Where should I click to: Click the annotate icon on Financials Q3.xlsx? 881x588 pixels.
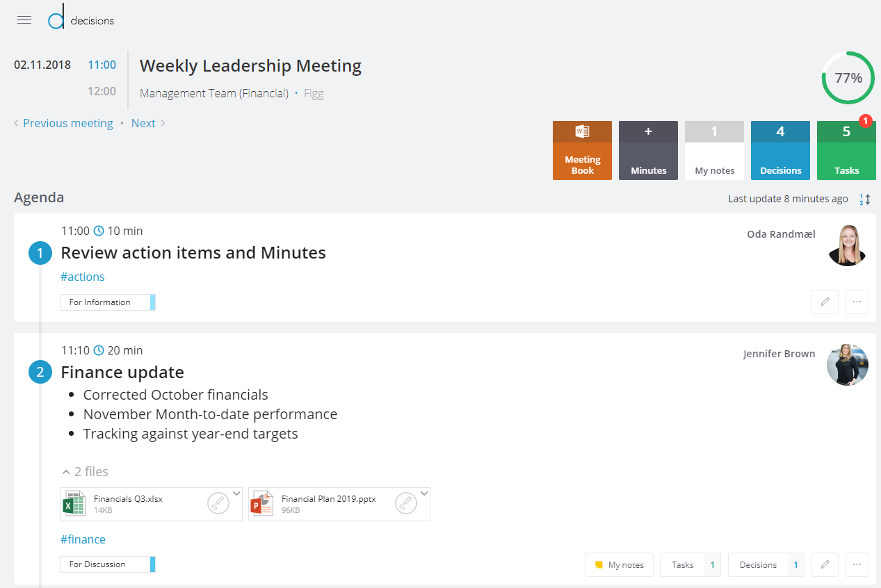click(218, 503)
